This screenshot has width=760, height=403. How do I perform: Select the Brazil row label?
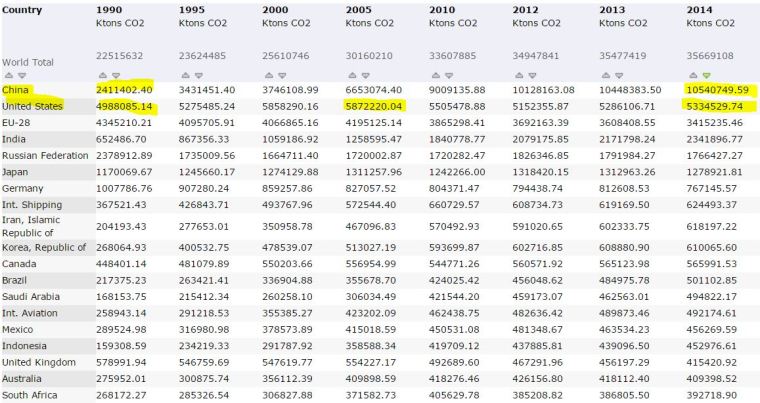pyautogui.click(x=14, y=280)
